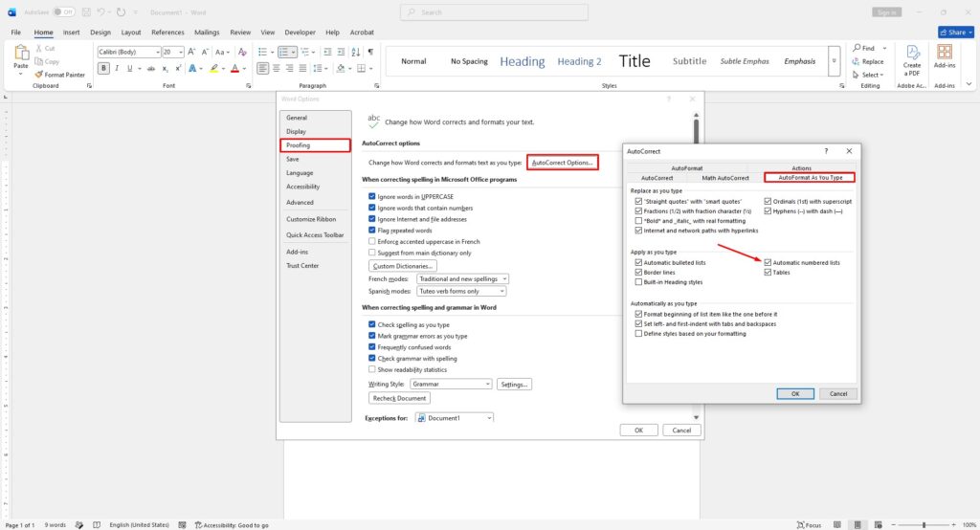This screenshot has width=980, height=530.
Task: Click Cancel in the Word Options dialog
Action: [681, 430]
